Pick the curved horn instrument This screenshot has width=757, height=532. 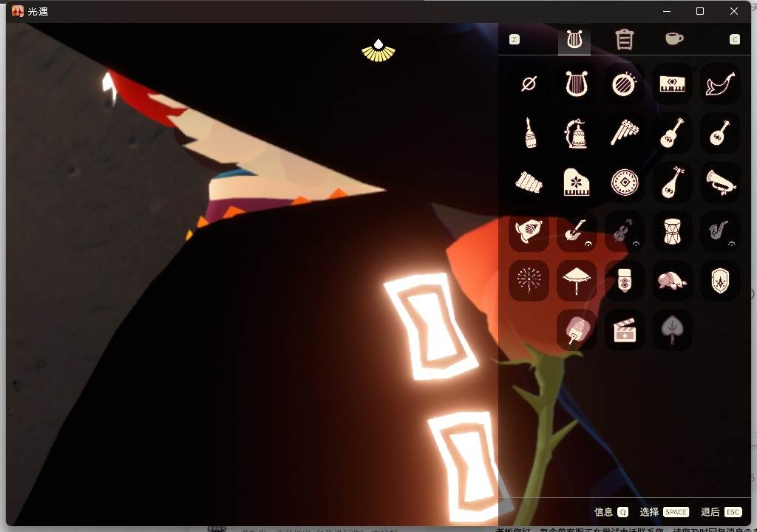click(720, 83)
